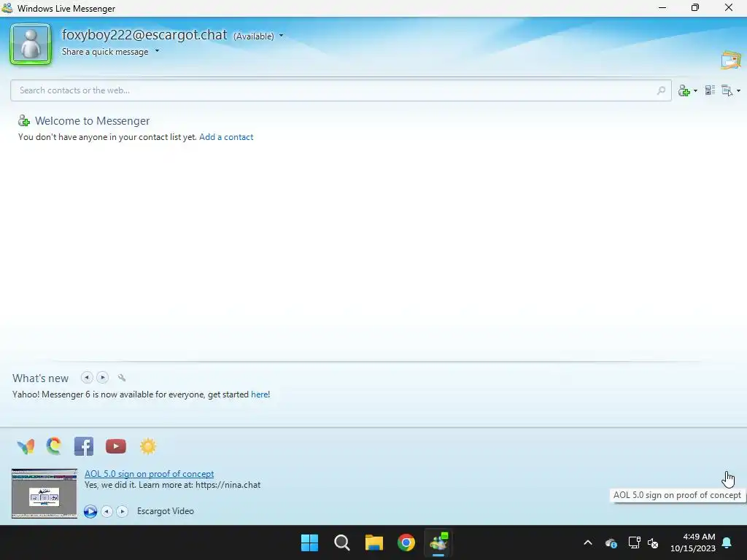
Task: Restore down the Messenger window
Action: point(695,7)
